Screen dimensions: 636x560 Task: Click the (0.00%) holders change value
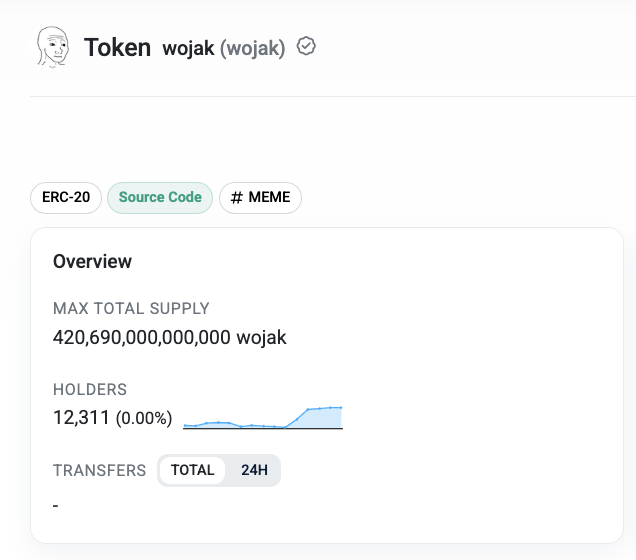point(144,418)
